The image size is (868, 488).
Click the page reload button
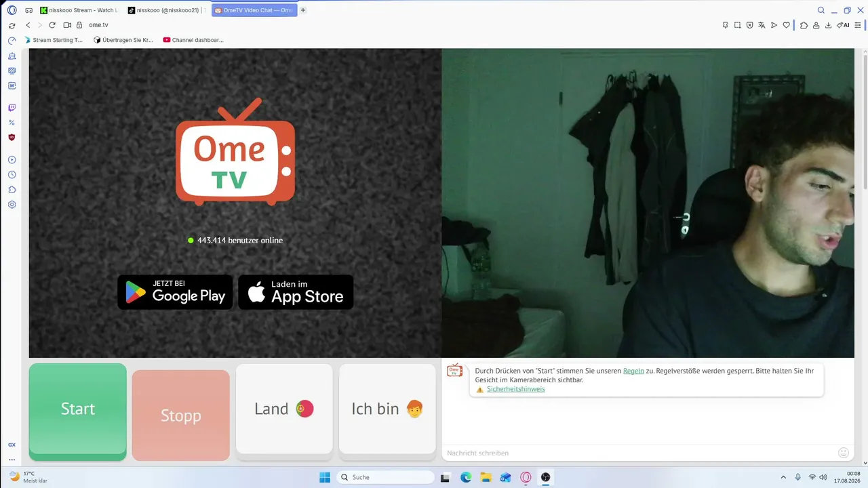pos(52,25)
